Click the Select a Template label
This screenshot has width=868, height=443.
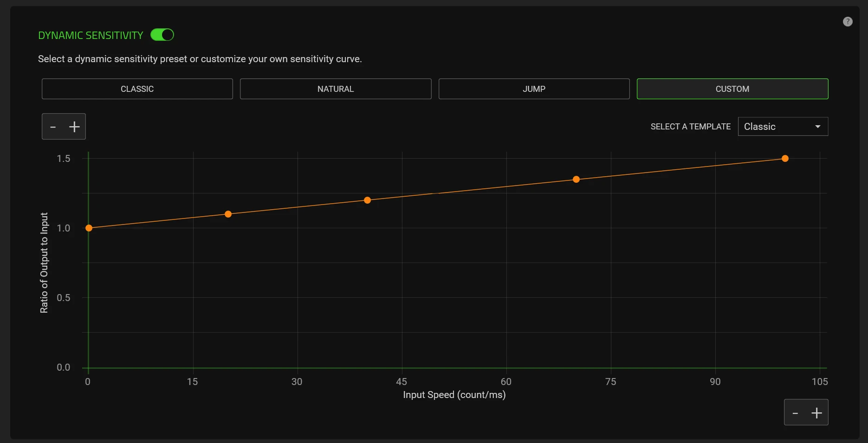(690, 127)
